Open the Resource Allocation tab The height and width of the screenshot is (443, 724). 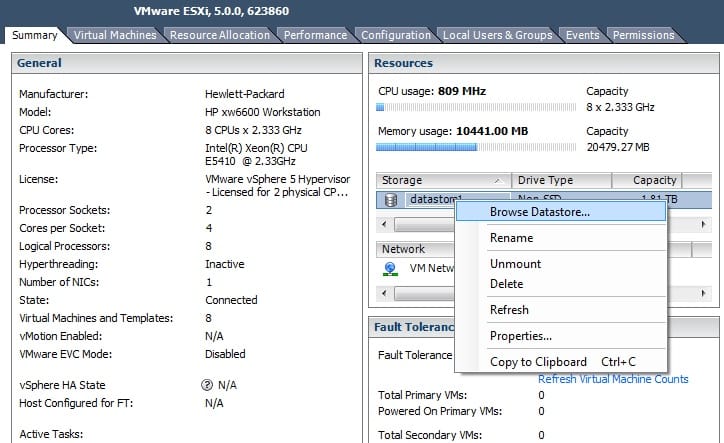coord(219,35)
